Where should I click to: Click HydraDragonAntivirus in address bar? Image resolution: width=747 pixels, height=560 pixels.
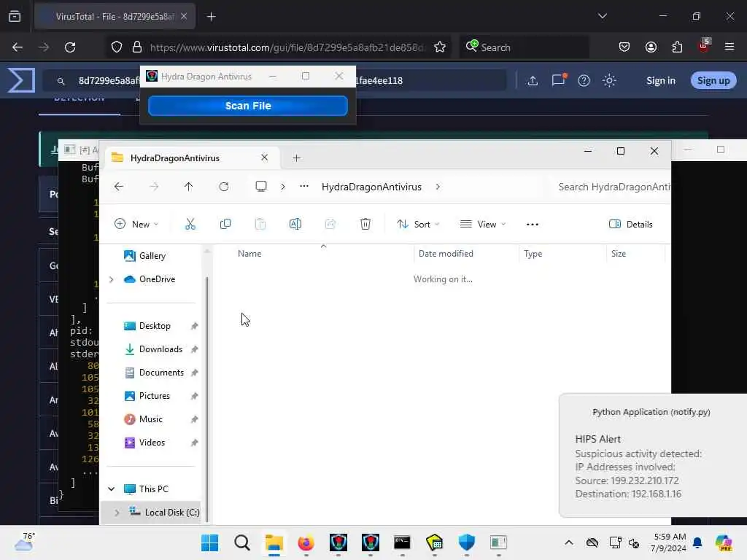pyautogui.click(x=371, y=187)
